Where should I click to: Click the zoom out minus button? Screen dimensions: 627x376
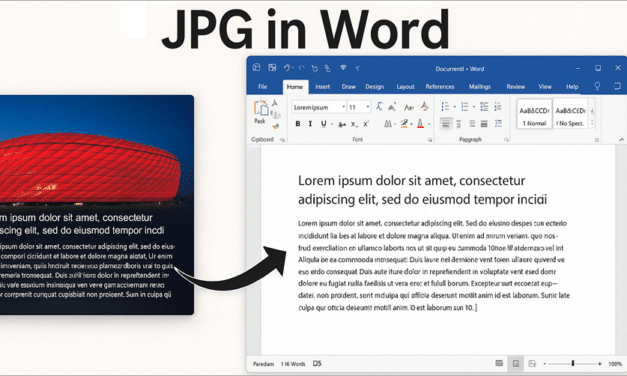point(544,364)
